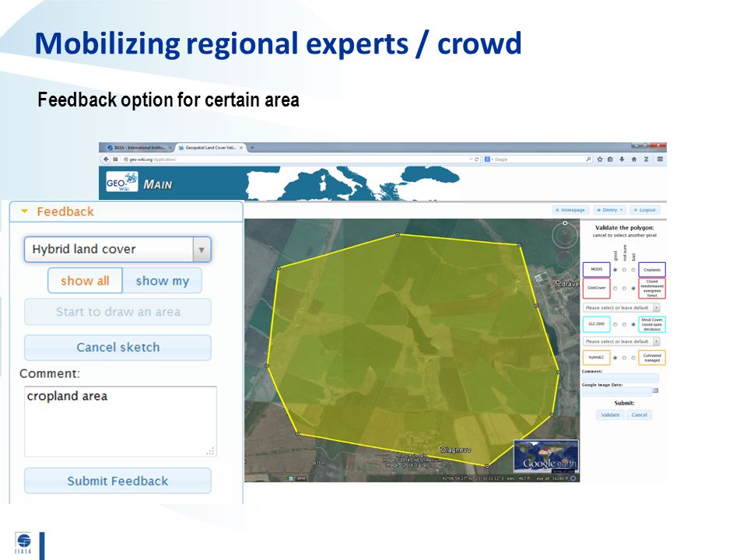Open a new browser tab
This screenshot has width=747, height=560.
pyautogui.click(x=252, y=148)
